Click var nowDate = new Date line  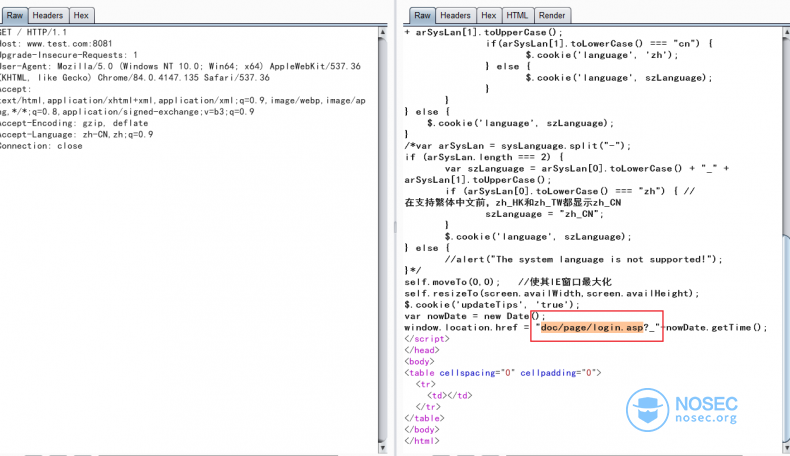pyautogui.click(x=475, y=316)
